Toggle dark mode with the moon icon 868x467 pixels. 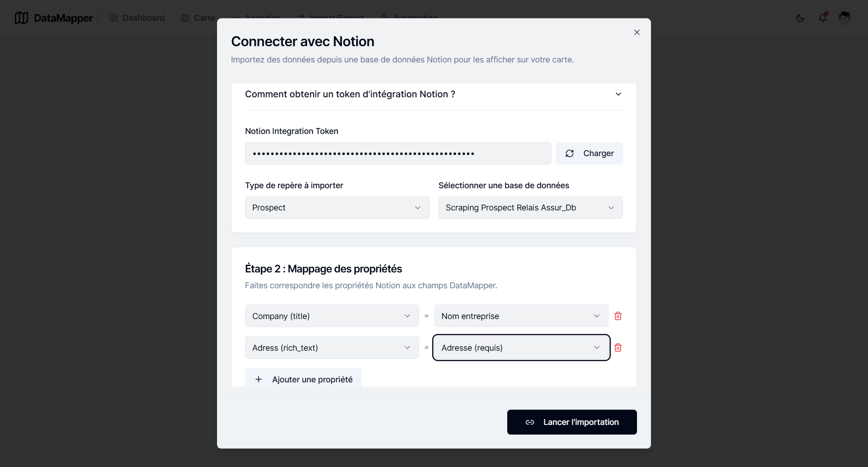click(800, 18)
